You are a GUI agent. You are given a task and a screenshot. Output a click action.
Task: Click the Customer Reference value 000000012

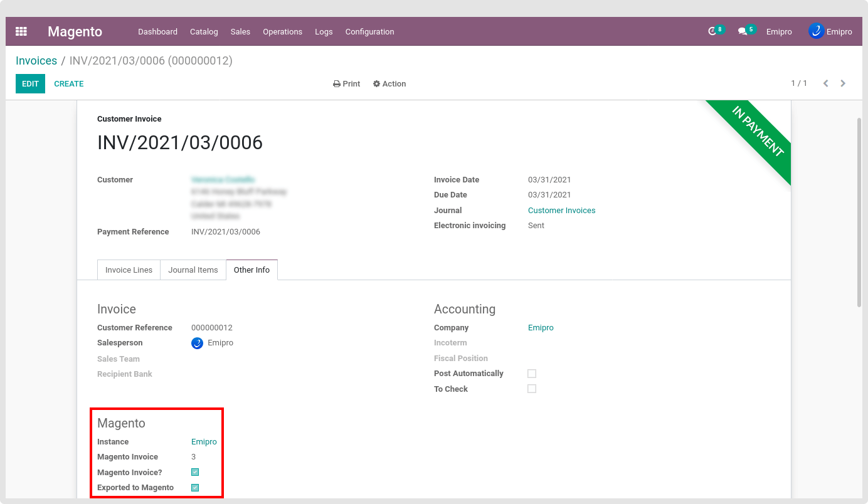(212, 327)
